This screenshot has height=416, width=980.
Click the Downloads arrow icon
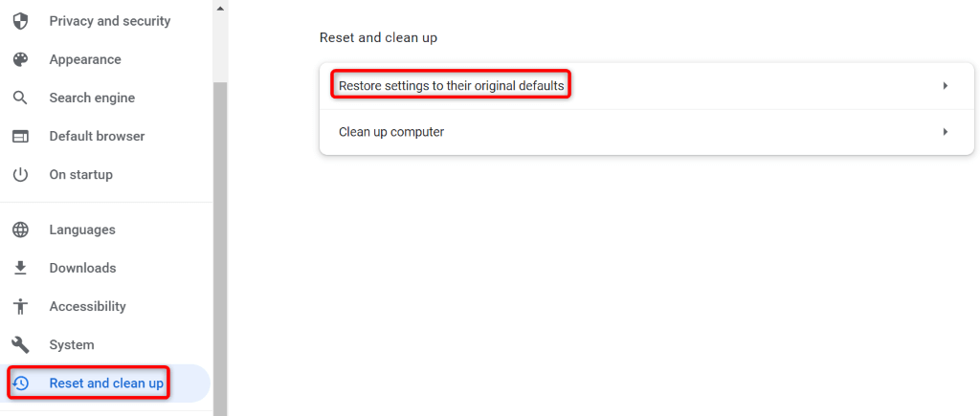20,268
